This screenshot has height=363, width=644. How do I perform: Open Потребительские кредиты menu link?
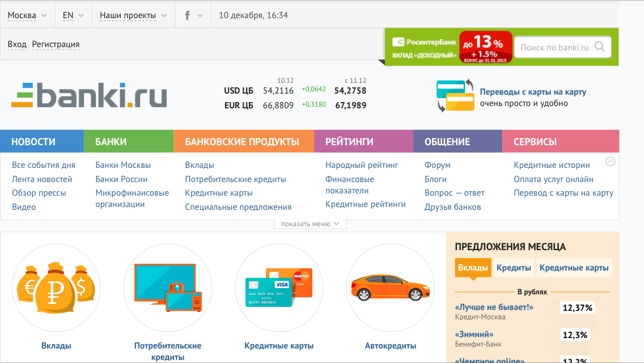point(235,179)
